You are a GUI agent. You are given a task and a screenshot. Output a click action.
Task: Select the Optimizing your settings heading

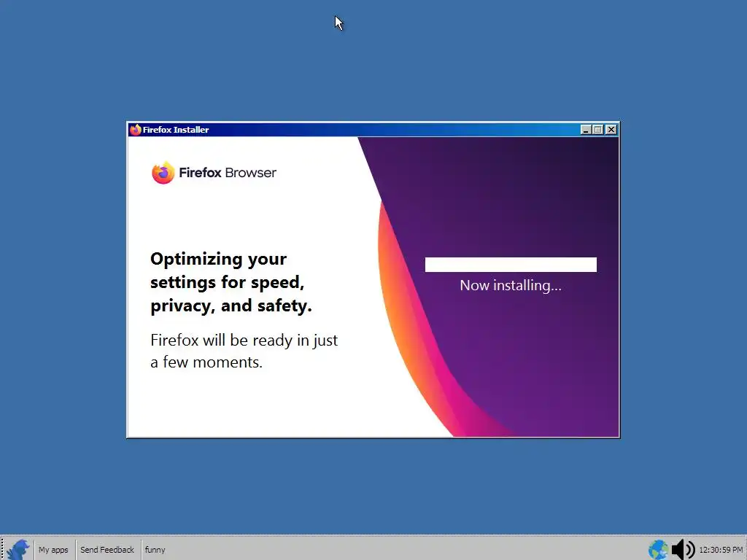click(x=231, y=282)
